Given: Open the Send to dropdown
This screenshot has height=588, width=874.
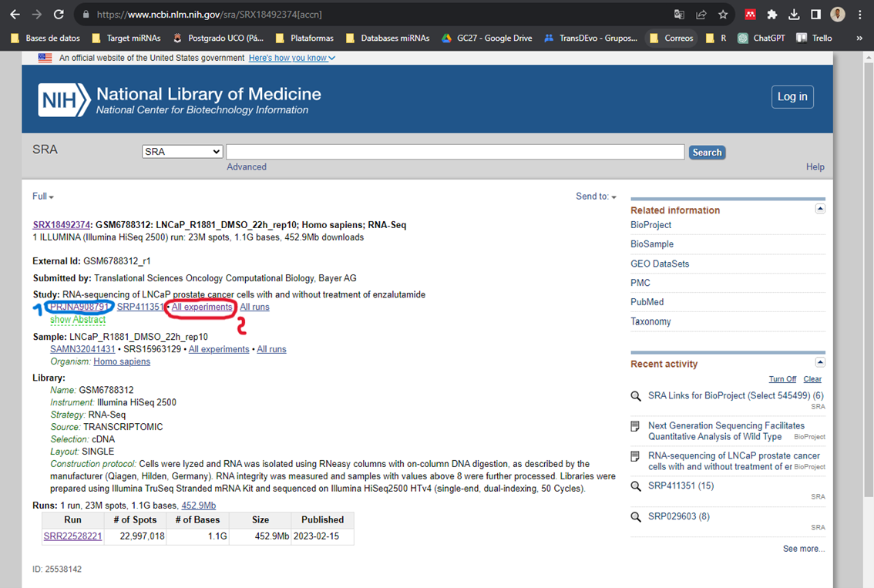Looking at the screenshot, I should coord(596,197).
